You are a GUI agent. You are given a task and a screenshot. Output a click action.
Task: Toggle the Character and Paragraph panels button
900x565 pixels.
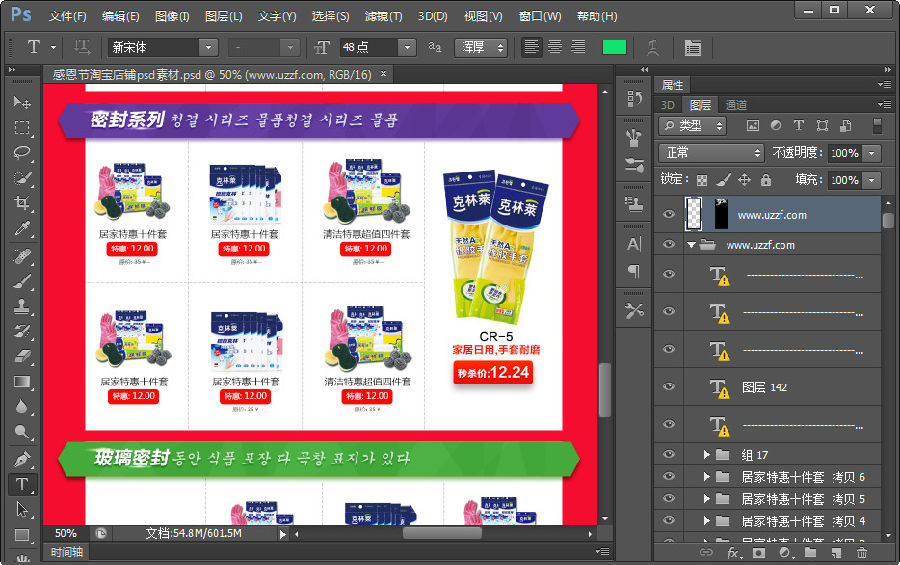[x=693, y=48]
